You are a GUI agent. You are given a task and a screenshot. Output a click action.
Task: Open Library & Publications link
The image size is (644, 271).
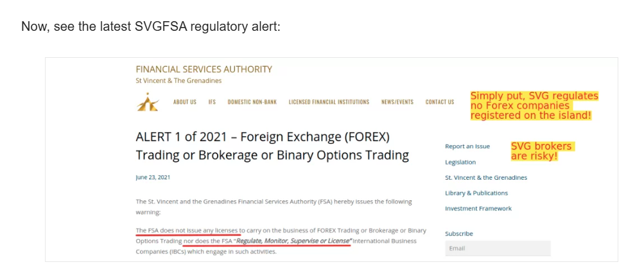click(476, 193)
